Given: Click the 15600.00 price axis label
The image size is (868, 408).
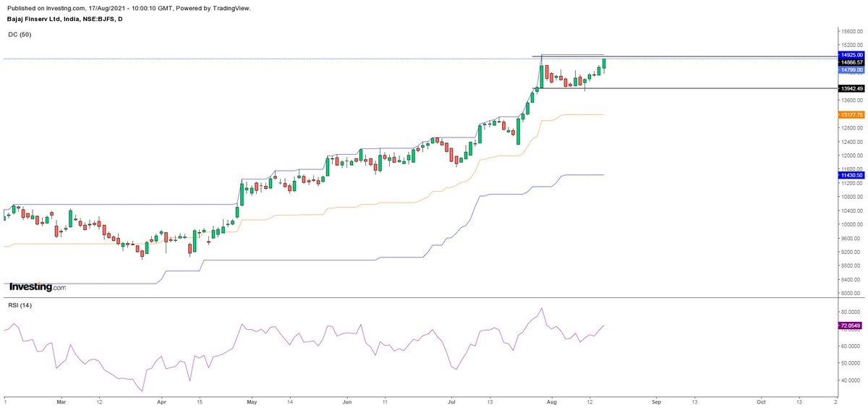Looking at the screenshot, I should tap(851, 32).
